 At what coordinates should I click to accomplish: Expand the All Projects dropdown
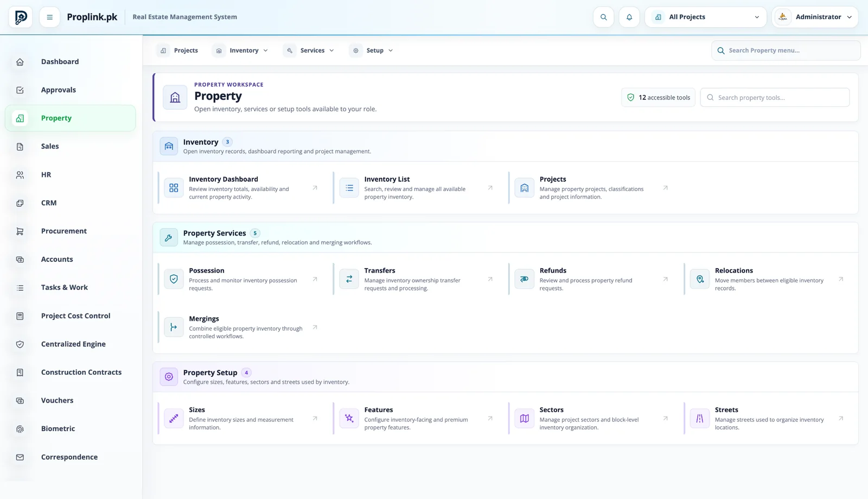pyautogui.click(x=706, y=17)
